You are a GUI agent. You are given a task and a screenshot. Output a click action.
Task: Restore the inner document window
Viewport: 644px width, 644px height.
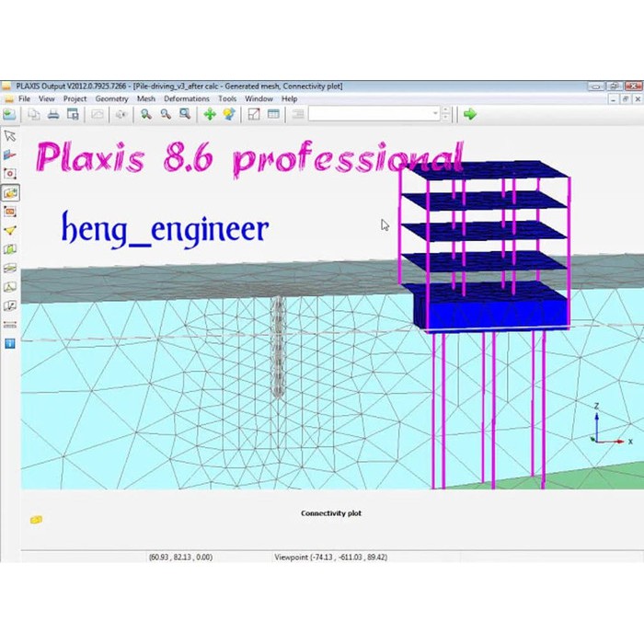(x=626, y=99)
